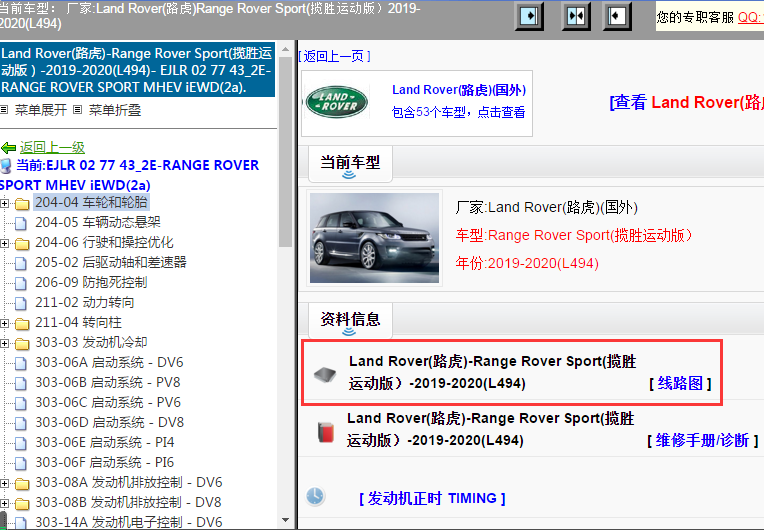Click the QQ customer service link
The width and height of the screenshot is (764, 530).
pos(750,17)
